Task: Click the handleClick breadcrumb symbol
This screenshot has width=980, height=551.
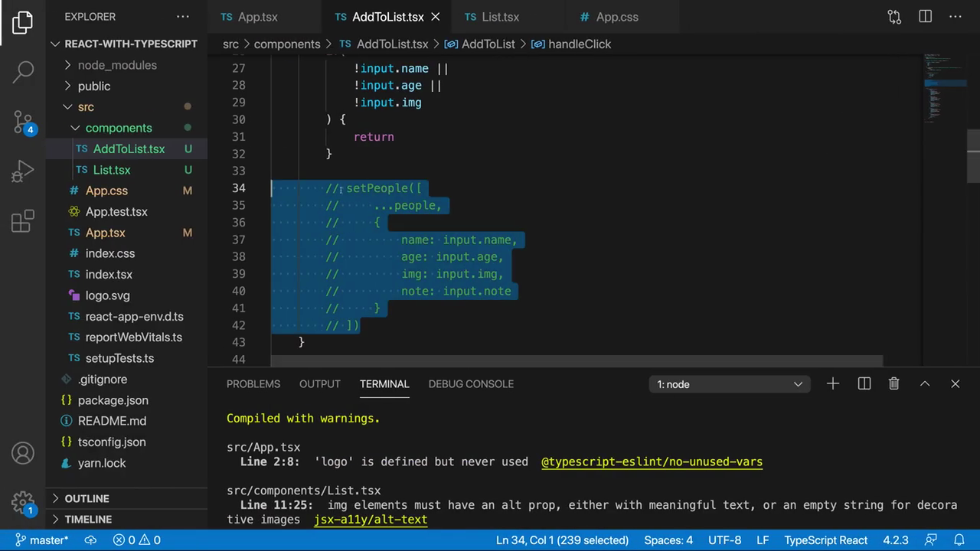Action: point(571,44)
